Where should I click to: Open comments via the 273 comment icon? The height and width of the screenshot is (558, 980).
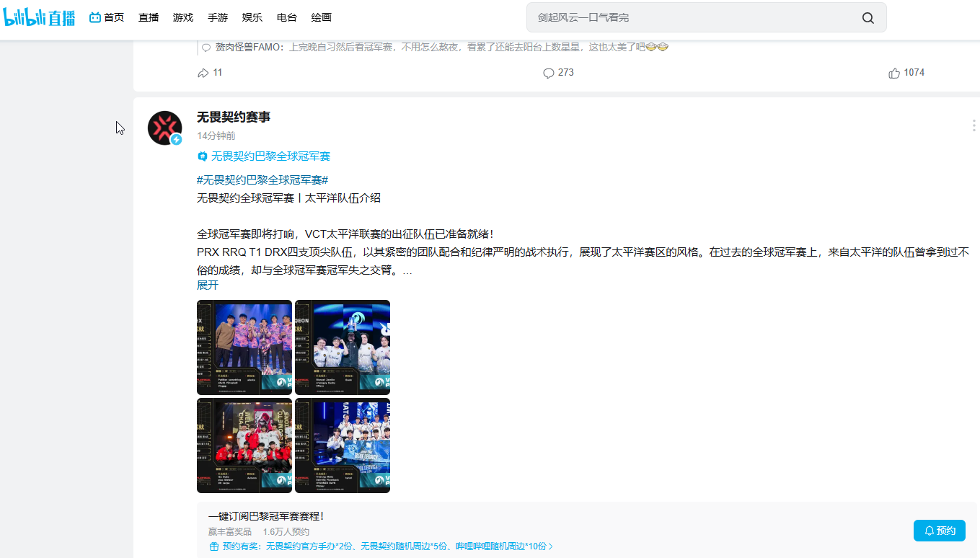[x=549, y=73]
